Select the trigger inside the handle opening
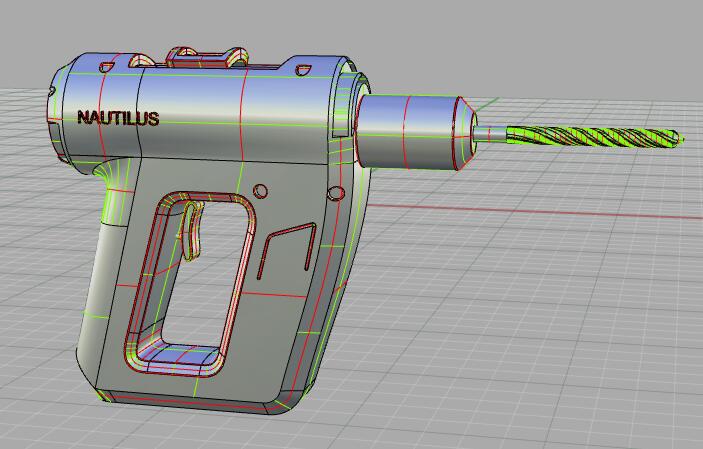 click(x=191, y=231)
